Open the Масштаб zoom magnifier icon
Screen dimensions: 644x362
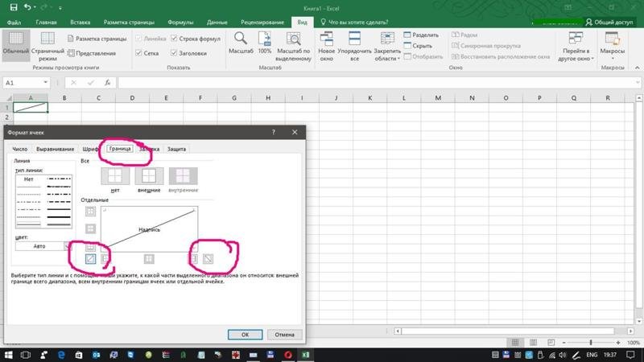(x=241, y=39)
